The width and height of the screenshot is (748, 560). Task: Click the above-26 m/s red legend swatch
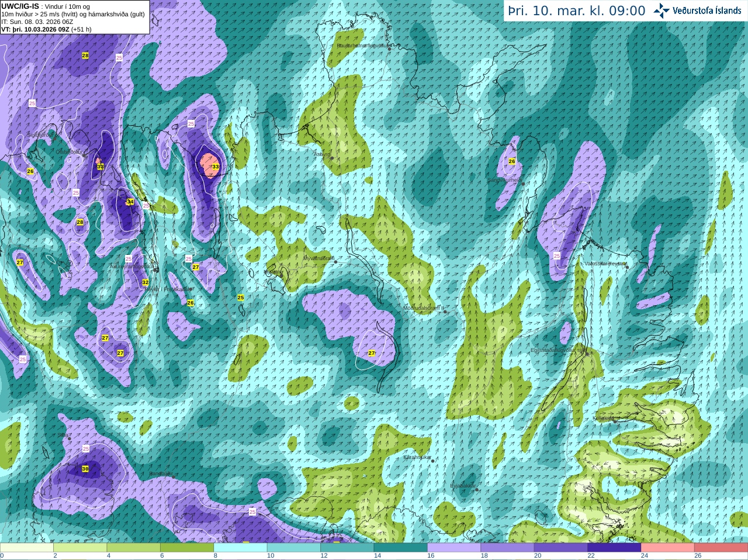click(721, 548)
